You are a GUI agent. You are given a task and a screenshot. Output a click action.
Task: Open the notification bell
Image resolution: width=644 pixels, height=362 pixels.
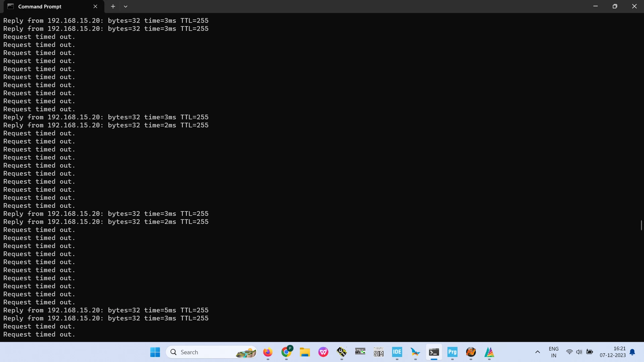tap(632, 352)
